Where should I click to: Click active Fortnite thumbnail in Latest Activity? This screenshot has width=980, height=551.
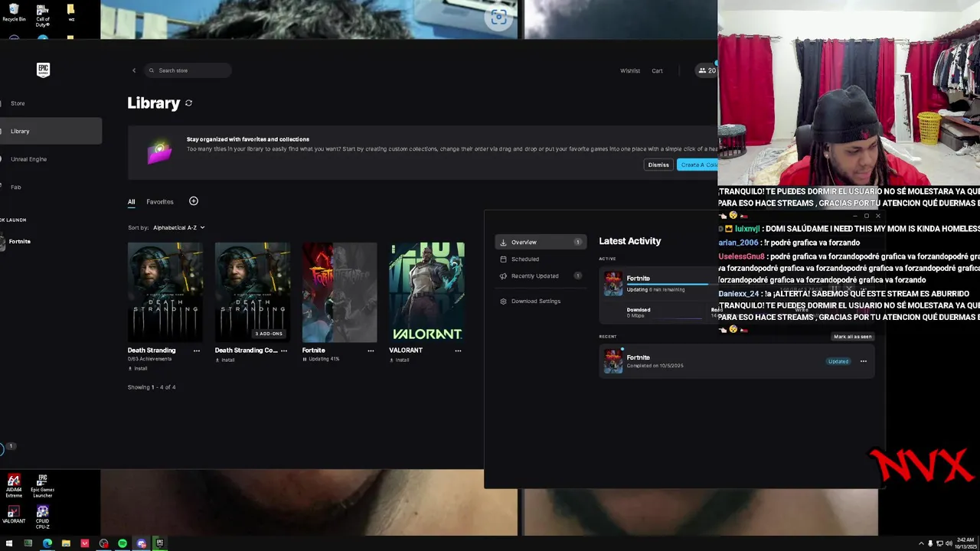(613, 283)
